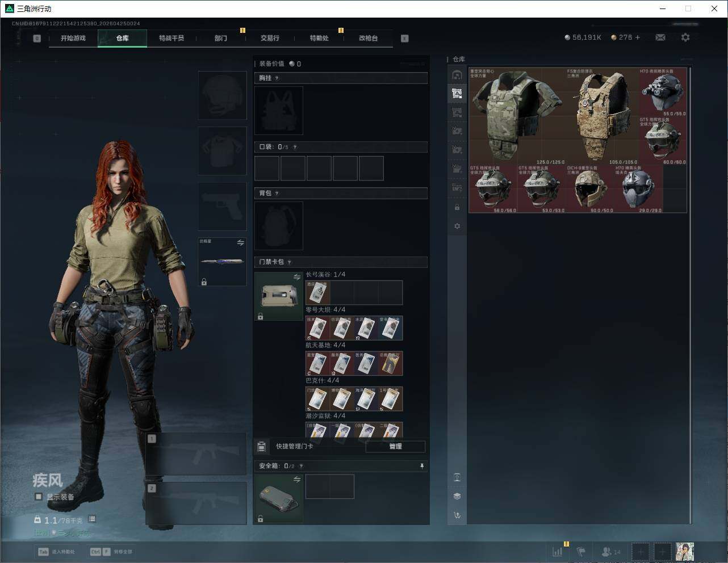728x563 pixels.
Task: Select the H70 helmet with night vision
Action: pos(663,92)
